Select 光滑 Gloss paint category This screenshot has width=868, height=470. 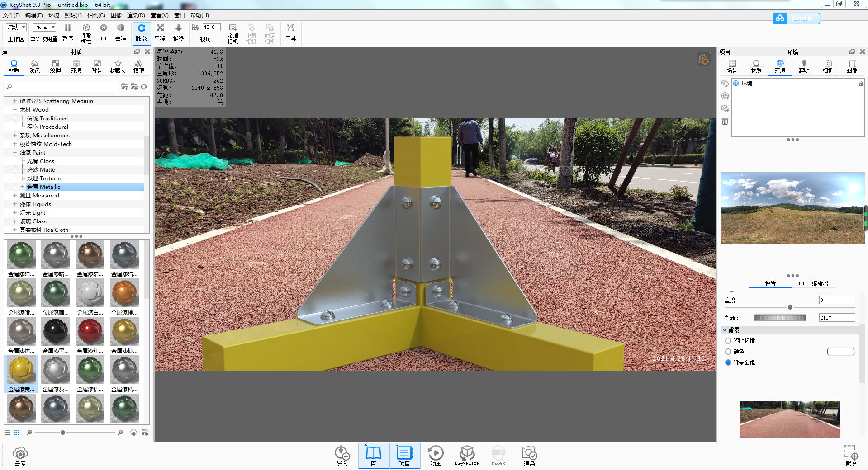(x=41, y=161)
